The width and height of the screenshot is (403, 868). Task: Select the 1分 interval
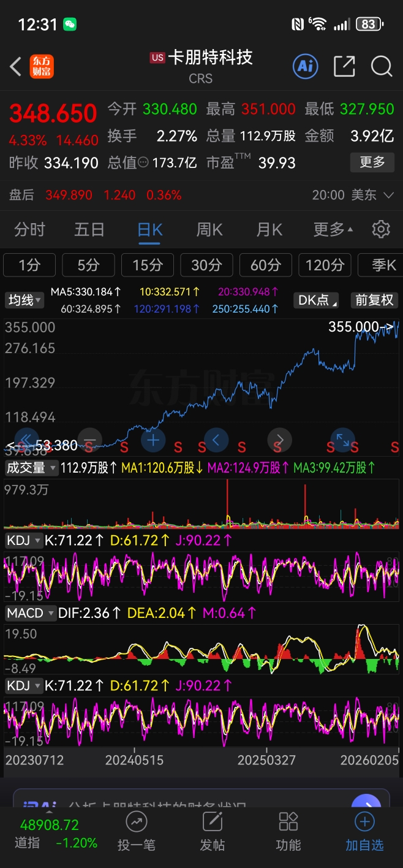[x=29, y=265]
